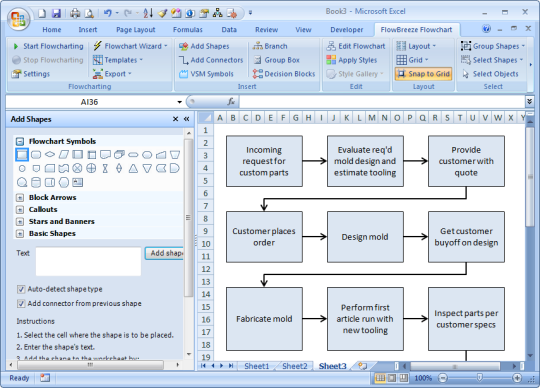Select the parallelogram data shape
Screen dimensions: 540x388
pyautogui.click(x=64, y=155)
